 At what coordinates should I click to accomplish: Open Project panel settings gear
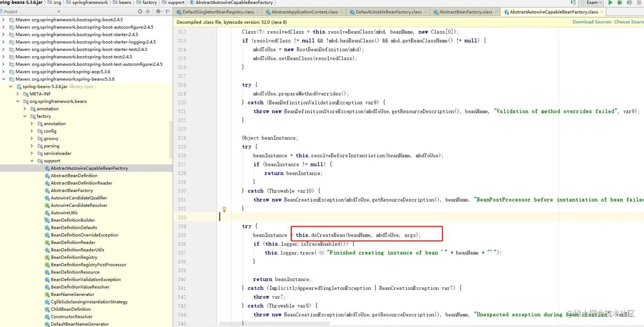coord(158,12)
